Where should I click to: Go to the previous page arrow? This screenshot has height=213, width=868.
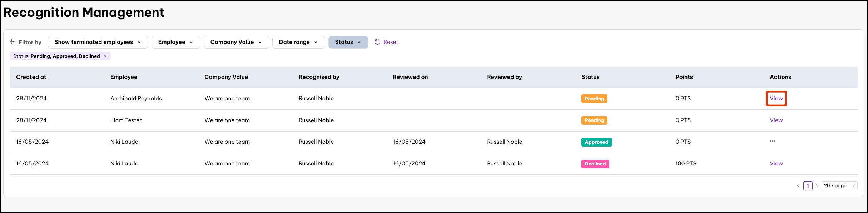pos(798,186)
